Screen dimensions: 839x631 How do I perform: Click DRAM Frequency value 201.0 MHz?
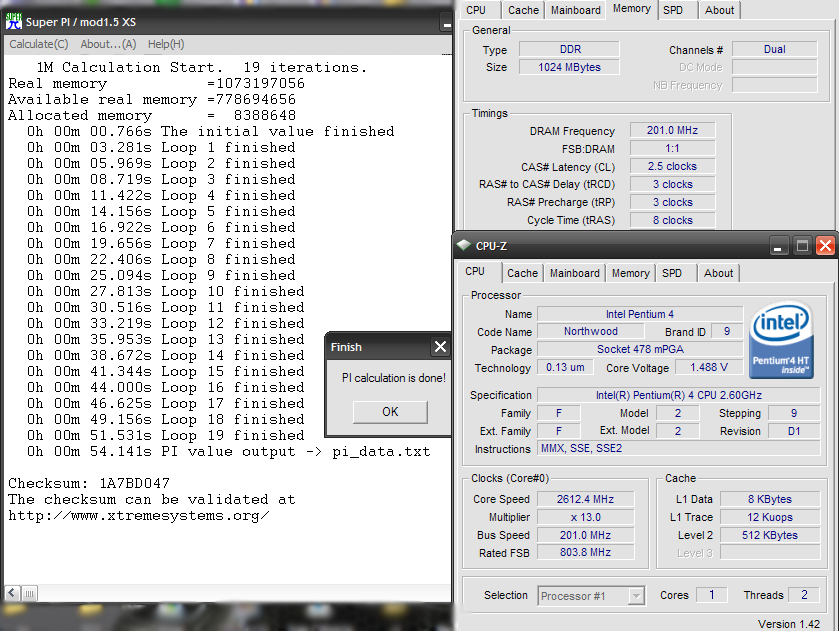(672, 130)
